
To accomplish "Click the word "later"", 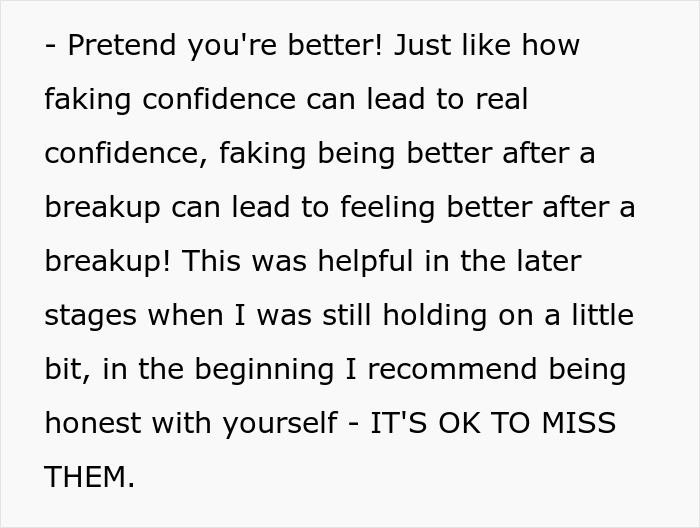I will tap(546, 262).
